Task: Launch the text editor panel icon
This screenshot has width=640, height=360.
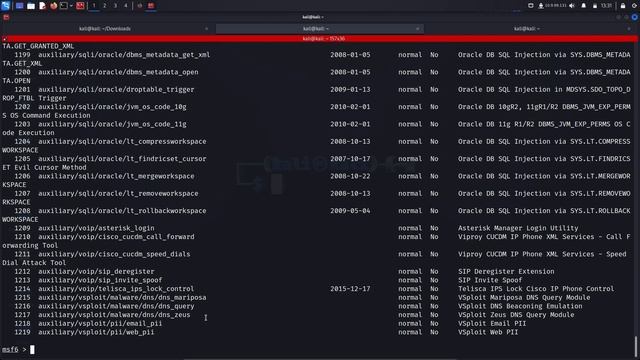Action: pos(42,6)
